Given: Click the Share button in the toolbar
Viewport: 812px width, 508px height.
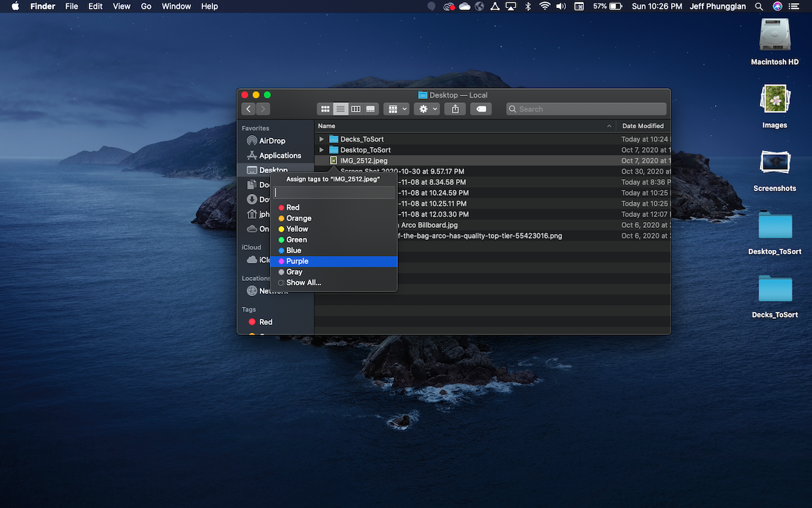Looking at the screenshot, I should 455,108.
